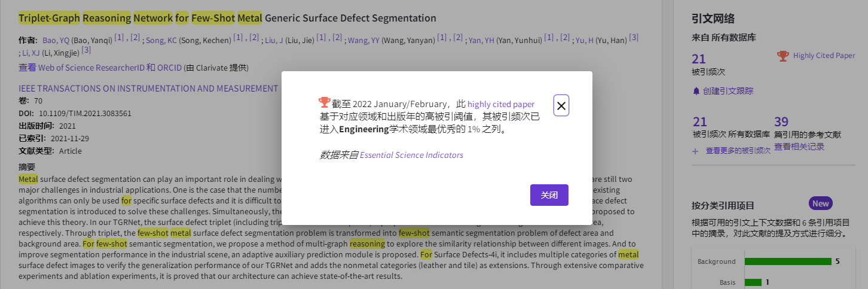Open 查看相关记录 related records link
The height and width of the screenshot is (289, 868).
799,147
